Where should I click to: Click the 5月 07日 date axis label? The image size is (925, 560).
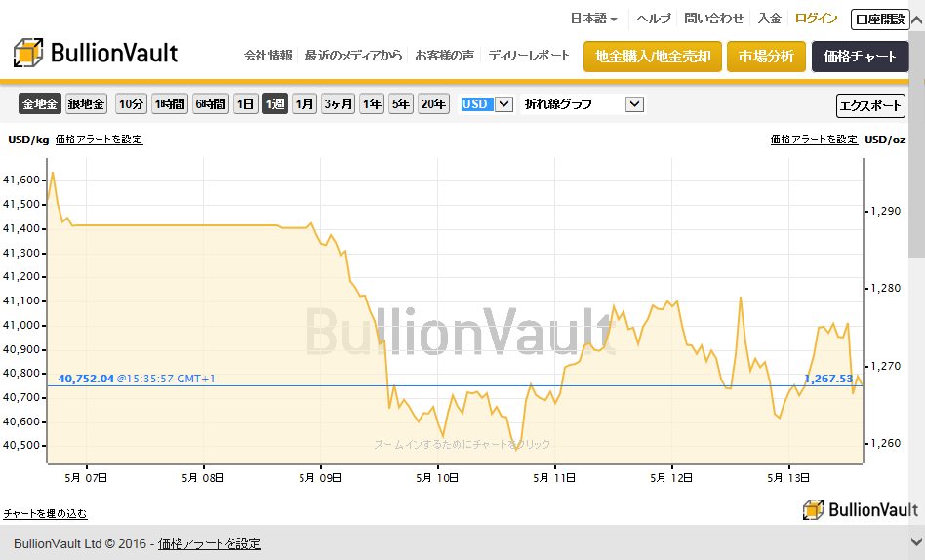[86, 477]
